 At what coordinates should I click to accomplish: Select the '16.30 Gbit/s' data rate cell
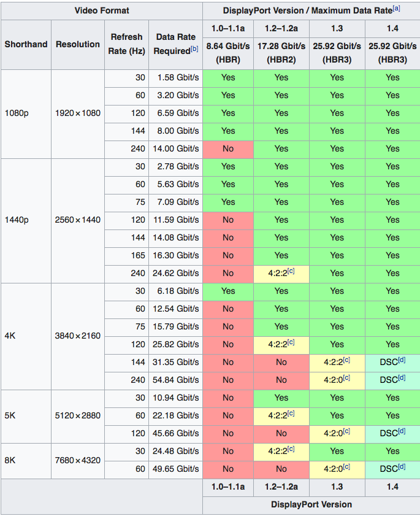(175, 256)
